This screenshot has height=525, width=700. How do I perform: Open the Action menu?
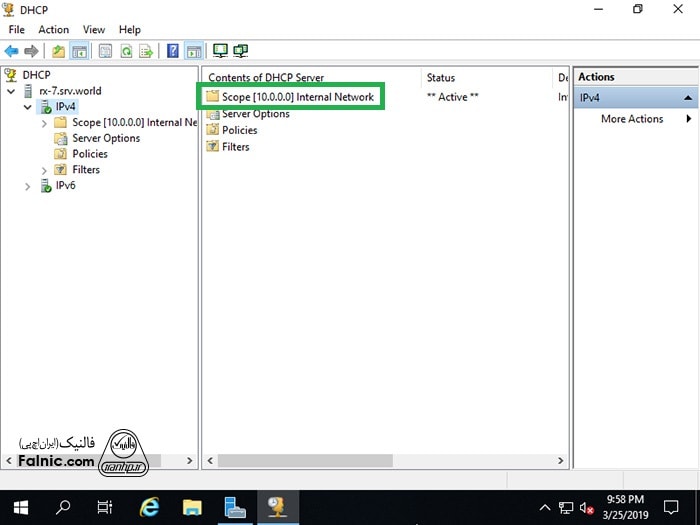tap(53, 30)
